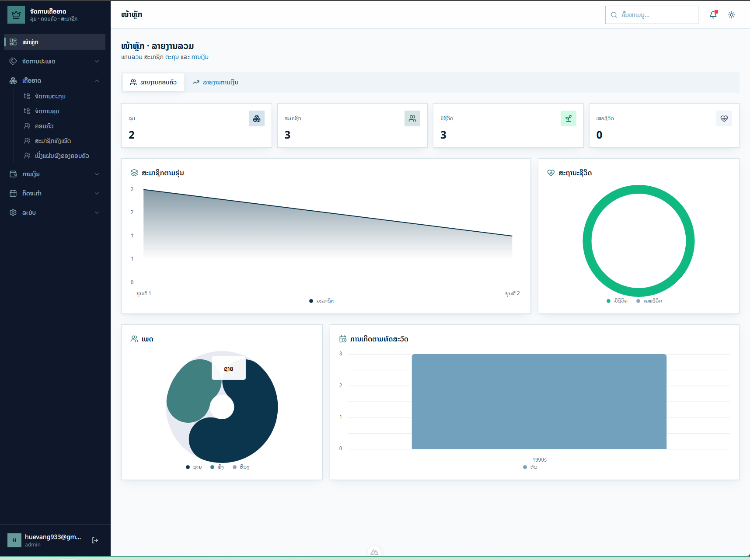Click the sprout icon on ມີຊີວິດ card

pos(569,118)
